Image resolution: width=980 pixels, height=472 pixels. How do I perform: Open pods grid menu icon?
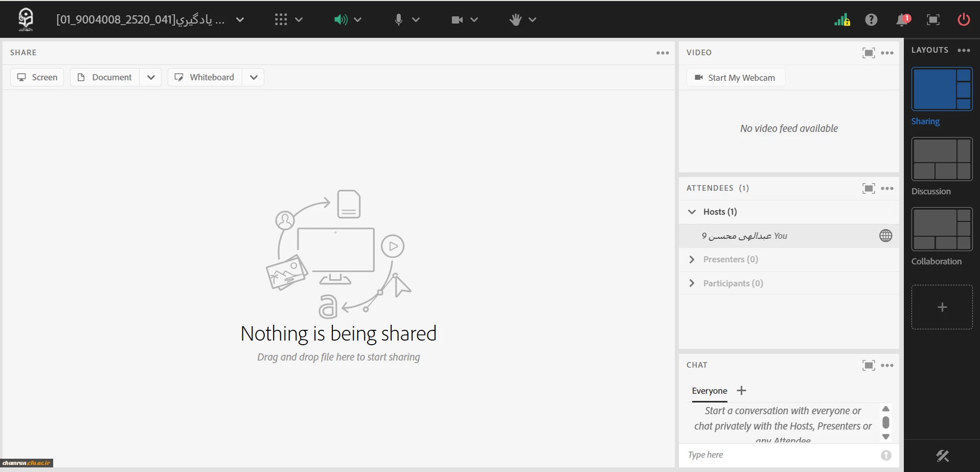click(x=281, y=20)
